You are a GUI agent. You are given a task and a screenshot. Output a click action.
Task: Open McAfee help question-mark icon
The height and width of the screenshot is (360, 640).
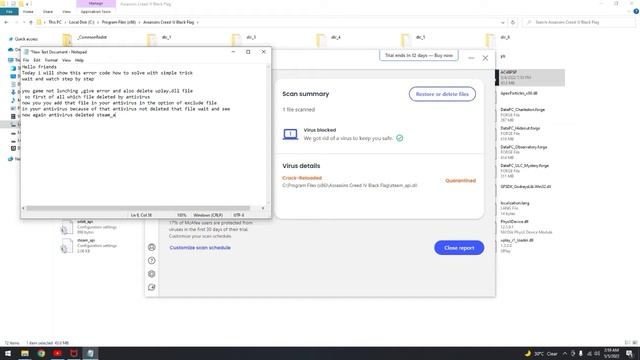(x=151, y=260)
